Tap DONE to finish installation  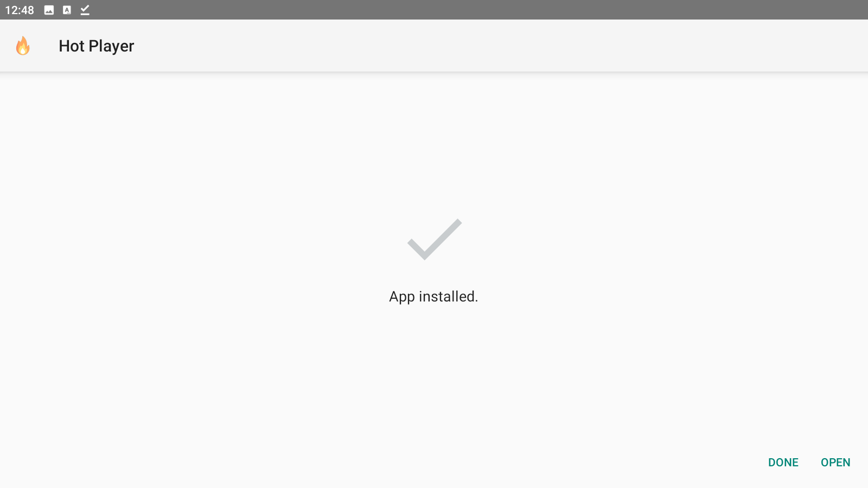point(783,463)
